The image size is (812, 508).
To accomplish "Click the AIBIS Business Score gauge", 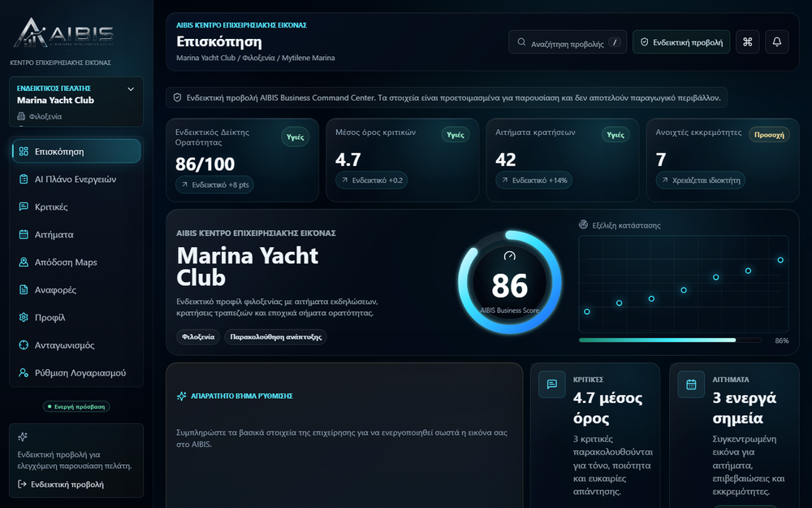I will (x=510, y=283).
